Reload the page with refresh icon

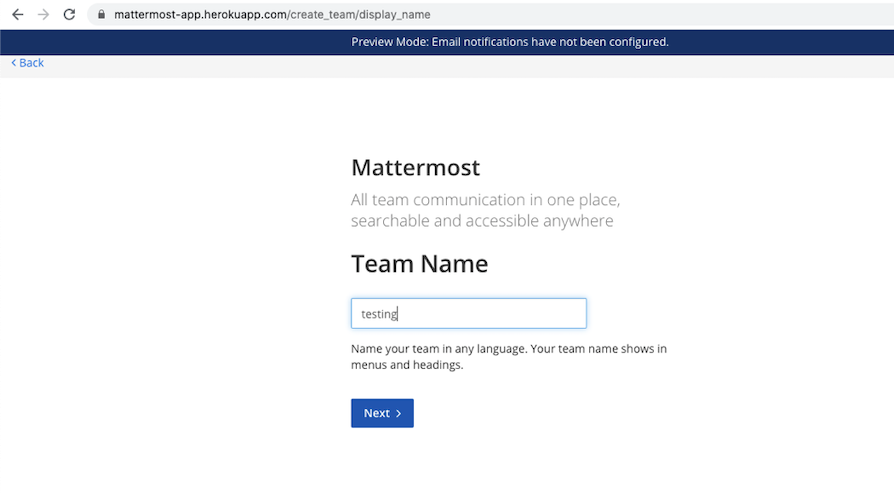(69, 14)
